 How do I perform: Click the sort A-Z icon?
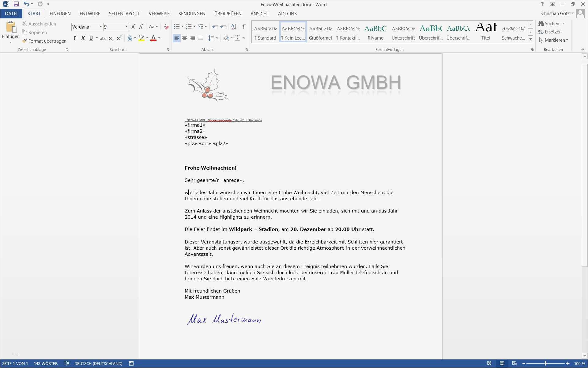[234, 27]
